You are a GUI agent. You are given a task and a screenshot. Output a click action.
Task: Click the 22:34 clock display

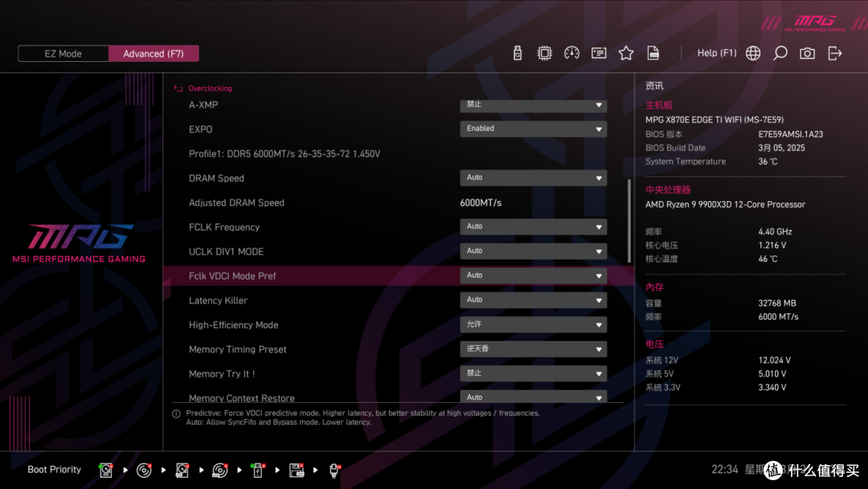coord(725,469)
